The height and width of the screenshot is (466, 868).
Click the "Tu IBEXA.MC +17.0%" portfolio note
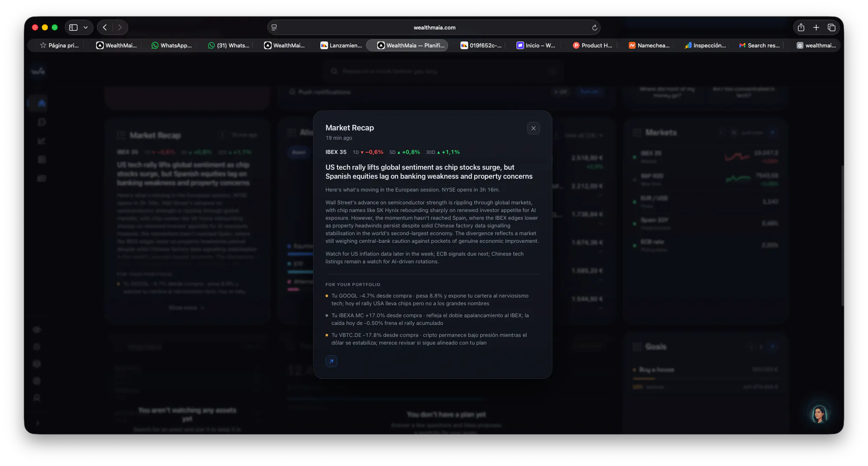(x=430, y=319)
